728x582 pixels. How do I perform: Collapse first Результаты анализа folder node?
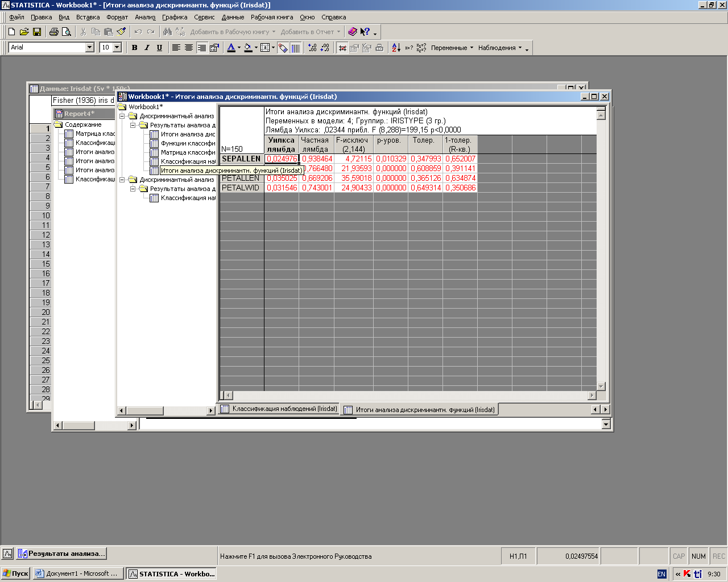(133, 125)
